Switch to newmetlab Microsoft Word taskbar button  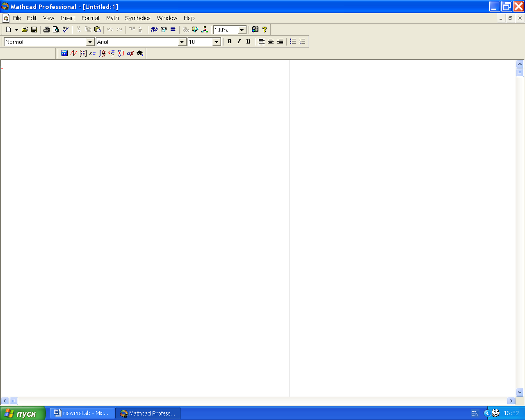(82, 413)
